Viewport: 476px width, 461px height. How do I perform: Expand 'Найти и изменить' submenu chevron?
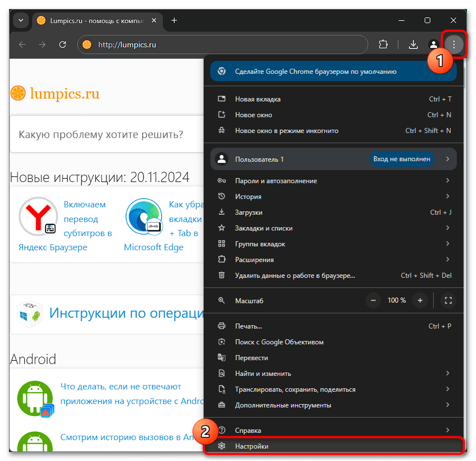point(447,373)
